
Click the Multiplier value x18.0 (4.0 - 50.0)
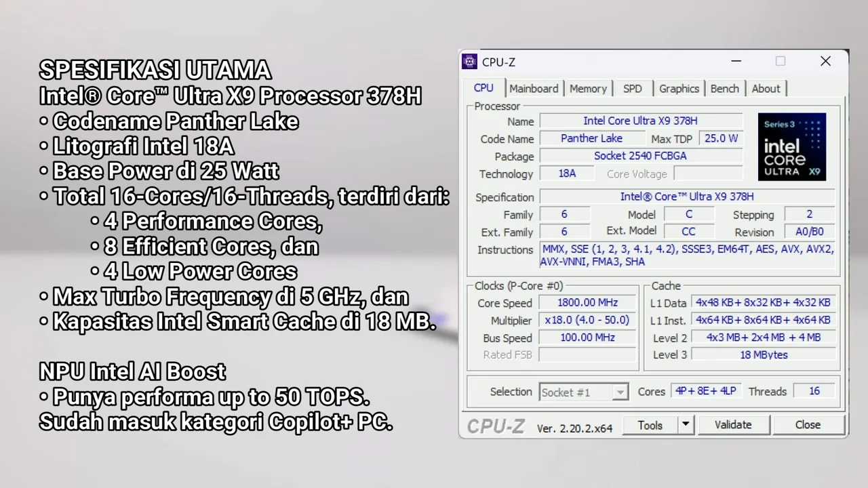(587, 320)
